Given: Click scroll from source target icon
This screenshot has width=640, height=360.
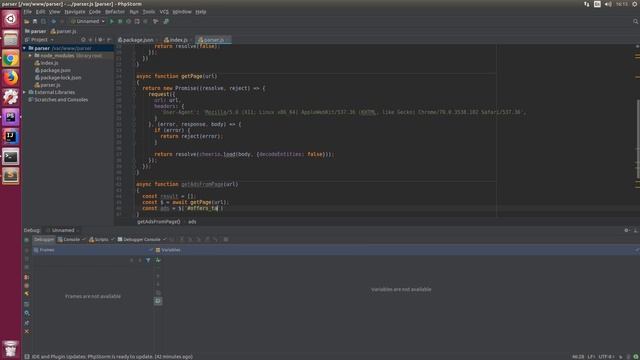Looking at the screenshot, I should point(83,40).
